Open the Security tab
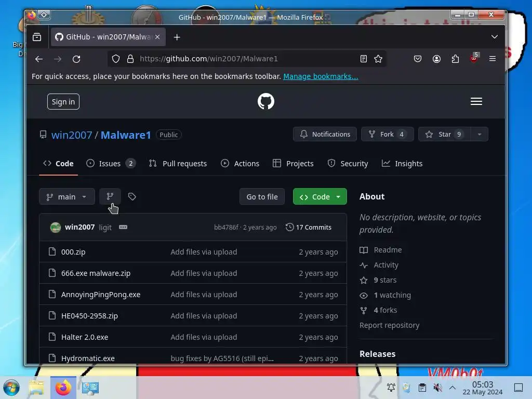This screenshot has height=399, width=532. (348, 164)
